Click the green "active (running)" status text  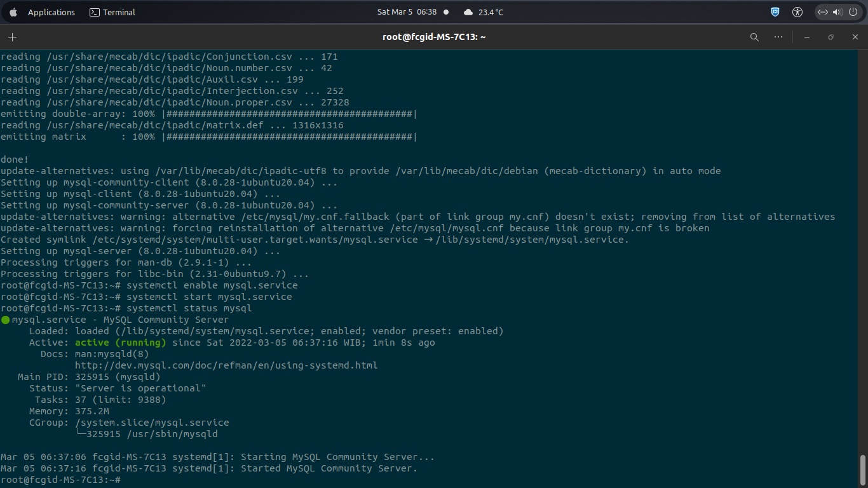click(121, 342)
